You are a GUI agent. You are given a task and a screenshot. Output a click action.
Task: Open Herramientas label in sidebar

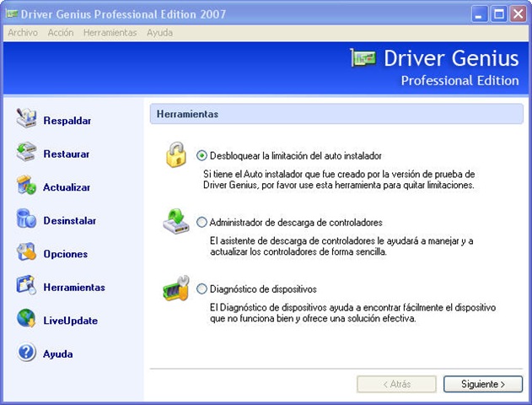(x=74, y=287)
